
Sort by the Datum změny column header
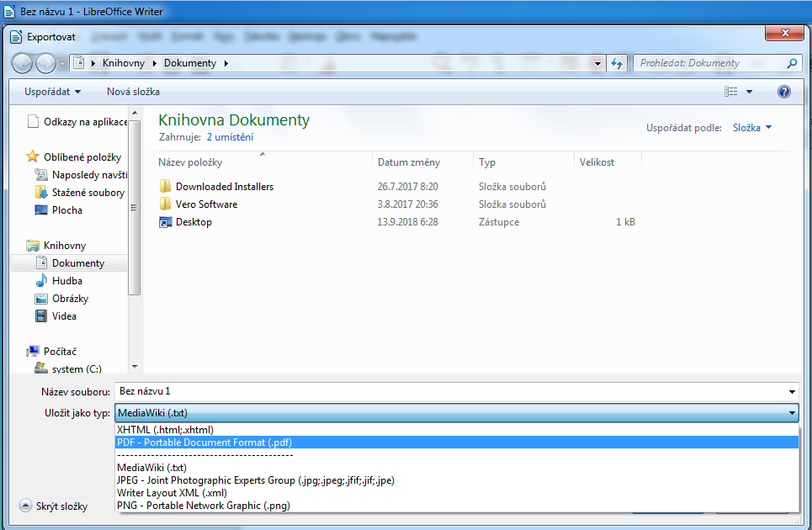point(409,162)
